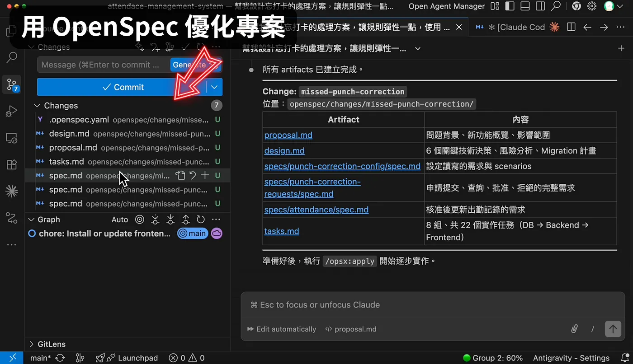Refresh the Graph section
This screenshot has width=633, height=364.
201,219
